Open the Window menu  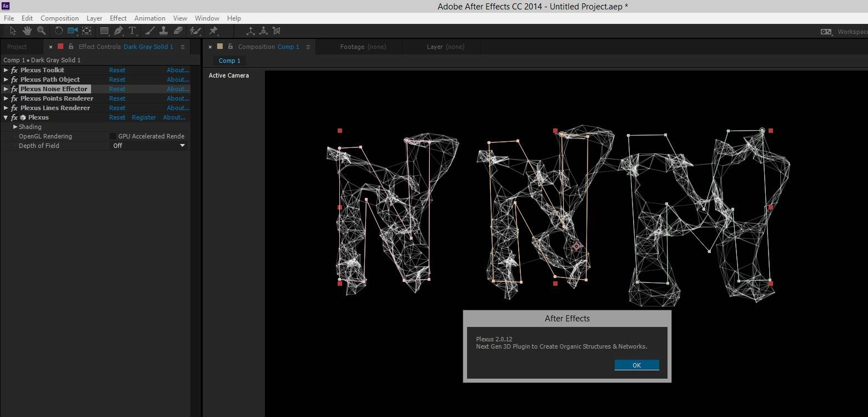(207, 18)
